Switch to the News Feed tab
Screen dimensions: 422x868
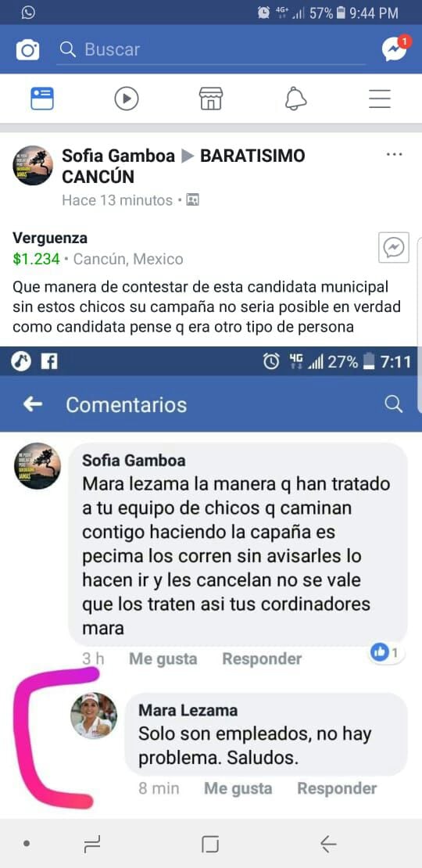(x=42, y=99)
